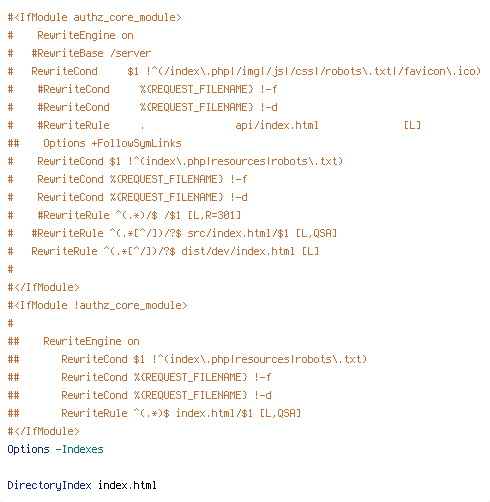The image size is (490, 502).
Task: Click the lone # line above the first closing IfModule
Action: point(10,269)
